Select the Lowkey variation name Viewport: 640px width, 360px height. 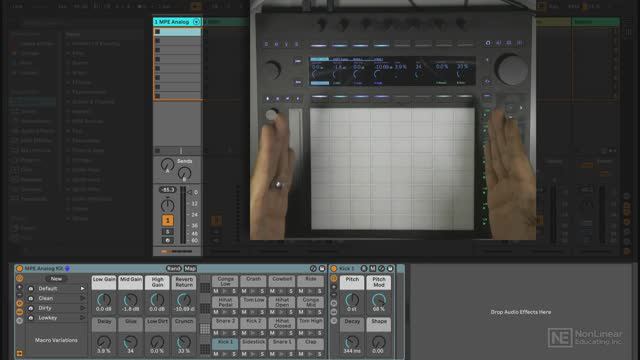(x=48, y=318)
